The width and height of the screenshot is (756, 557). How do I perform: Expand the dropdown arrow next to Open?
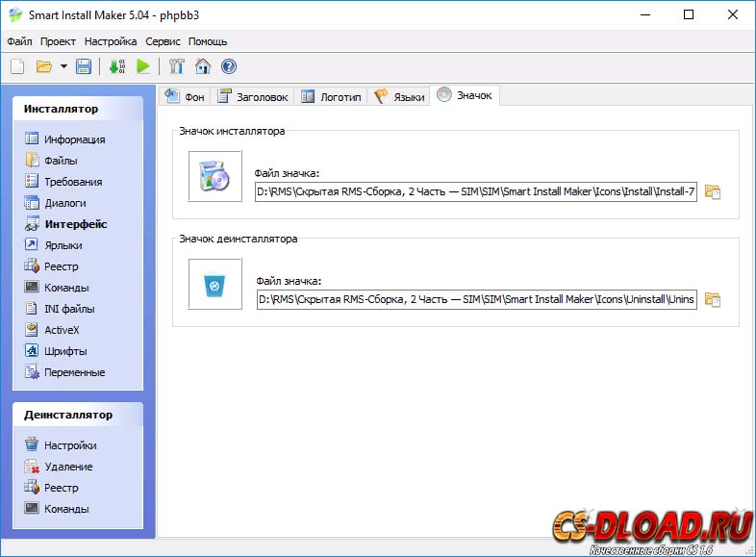(63, 66)
